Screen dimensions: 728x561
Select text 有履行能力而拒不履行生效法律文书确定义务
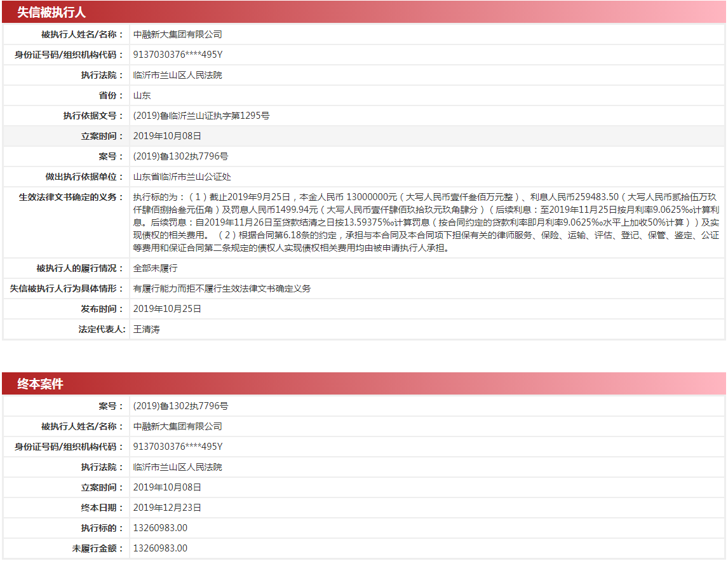[x=222, y=289]
